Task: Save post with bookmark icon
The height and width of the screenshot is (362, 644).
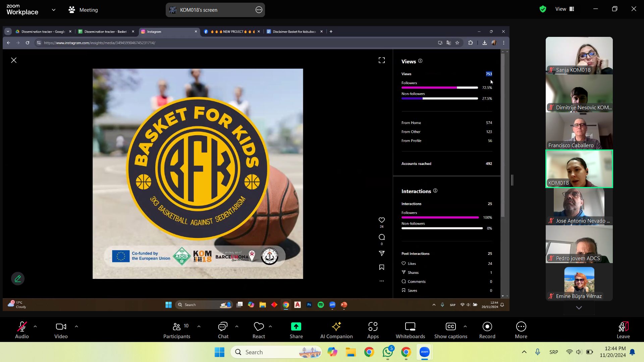Action: click(382, 267)
